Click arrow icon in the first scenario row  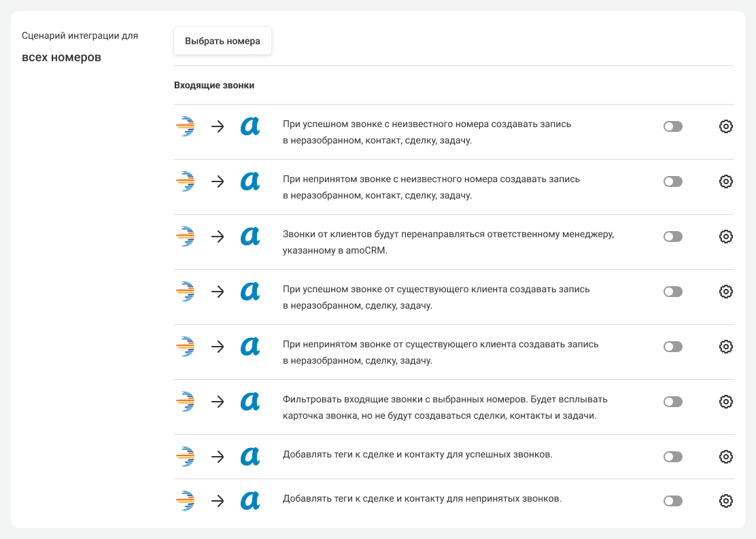tap(218, 126)
